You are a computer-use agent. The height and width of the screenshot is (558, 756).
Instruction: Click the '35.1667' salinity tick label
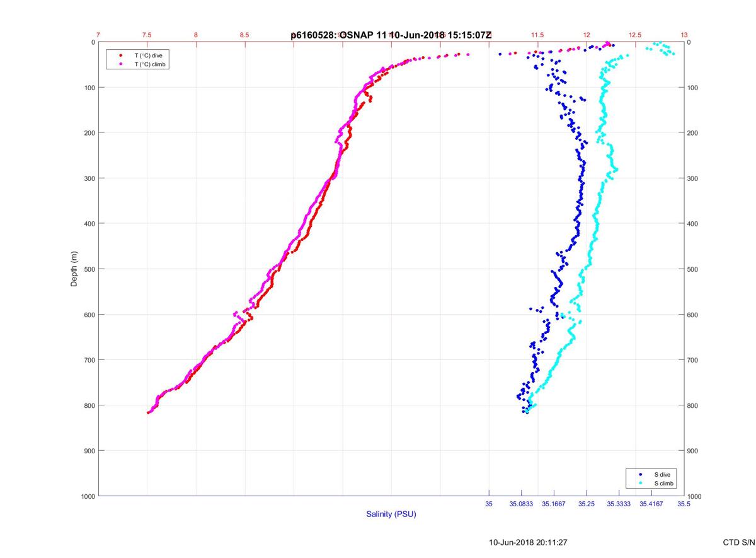(554, 504)
